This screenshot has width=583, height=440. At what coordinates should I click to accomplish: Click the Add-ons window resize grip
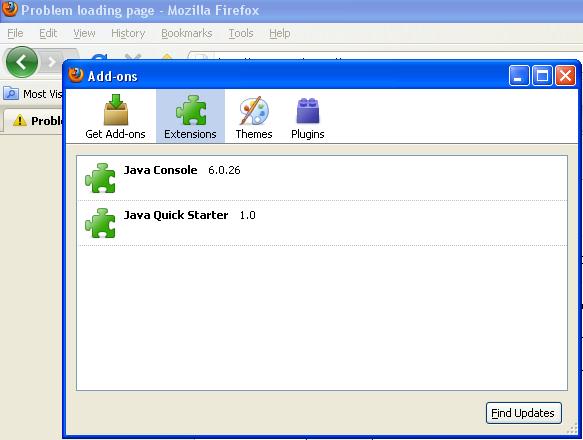[572, 429]
